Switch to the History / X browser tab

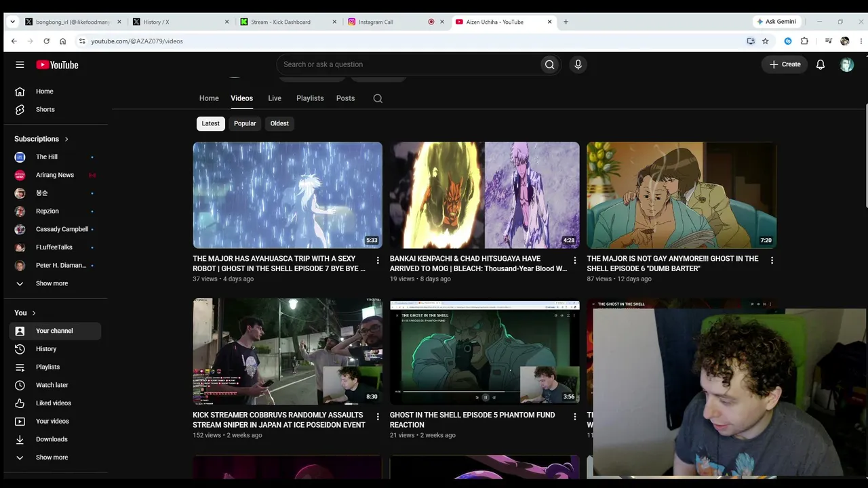coord(180,22)
